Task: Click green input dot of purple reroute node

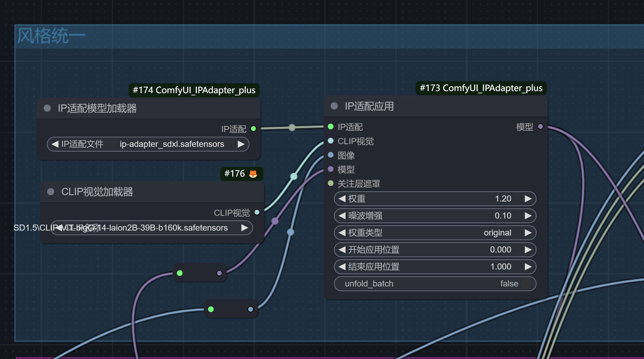Action: [180, 273]
